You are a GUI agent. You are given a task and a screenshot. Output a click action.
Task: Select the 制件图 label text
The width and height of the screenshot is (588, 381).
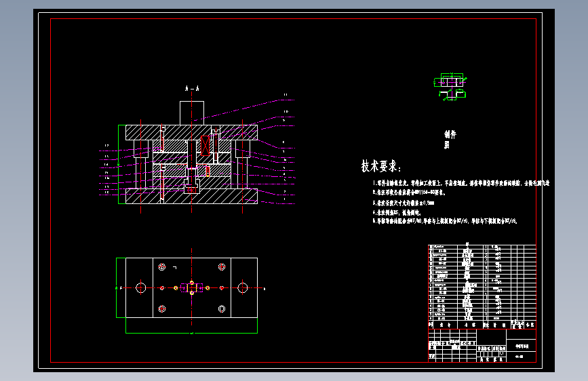point(450,140)
